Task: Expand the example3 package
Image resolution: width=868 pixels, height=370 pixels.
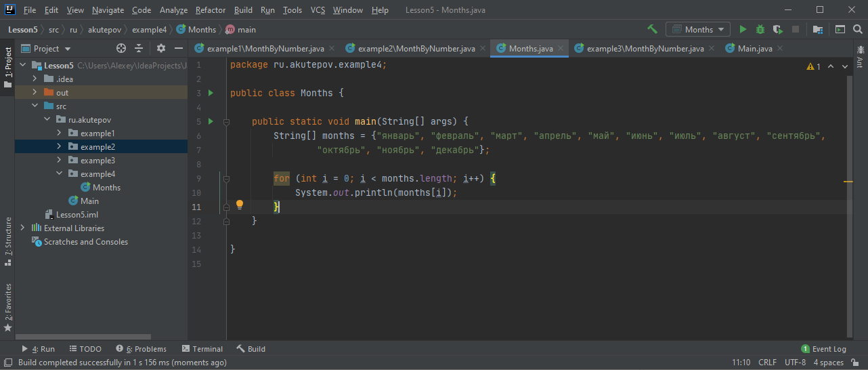Action: 60,161
